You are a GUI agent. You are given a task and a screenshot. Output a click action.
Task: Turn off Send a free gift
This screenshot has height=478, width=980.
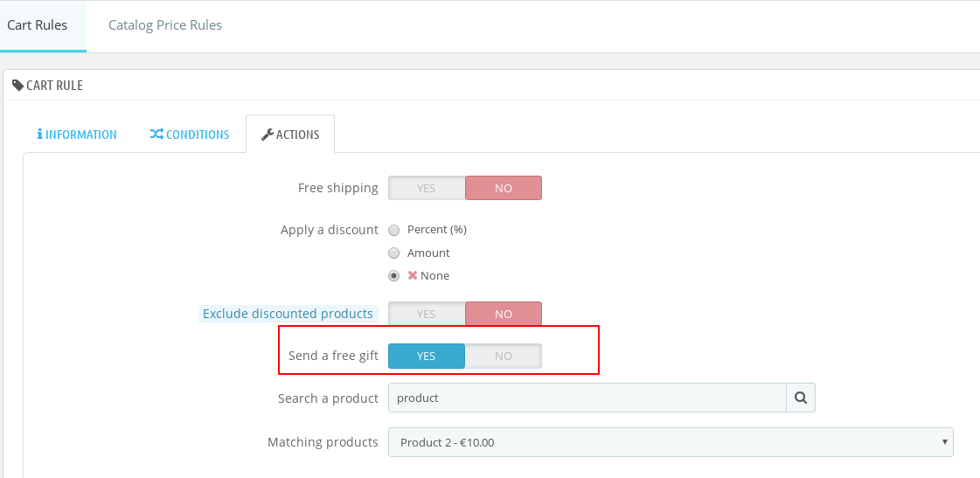(504, 356)
